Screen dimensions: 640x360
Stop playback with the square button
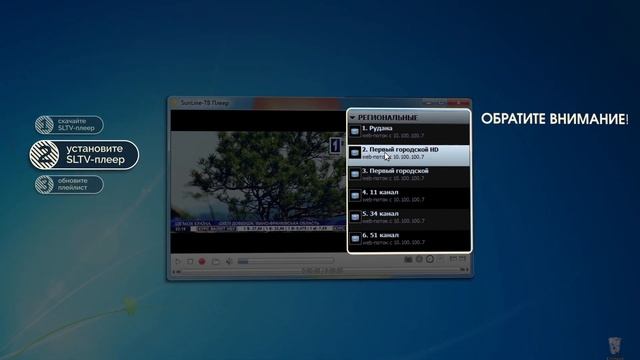click(190, 261)
